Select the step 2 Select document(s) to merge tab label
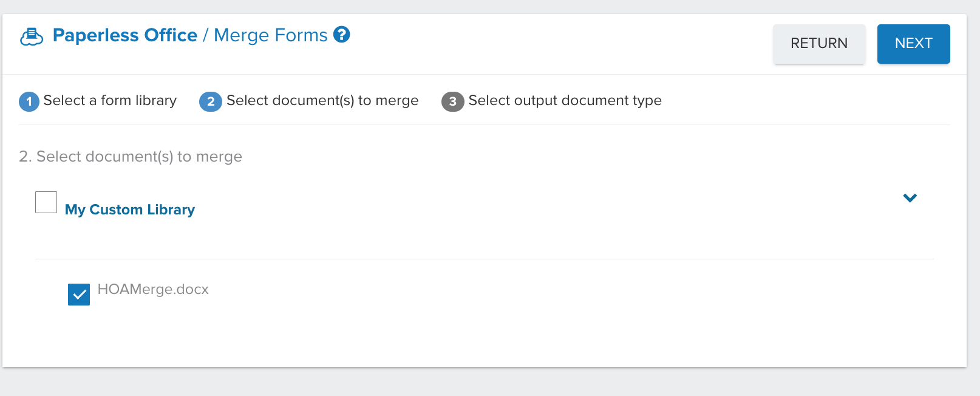 (322, 100)
